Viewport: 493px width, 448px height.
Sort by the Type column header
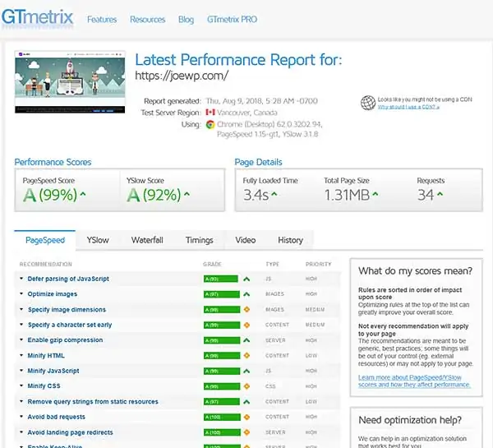coord(272,264)
